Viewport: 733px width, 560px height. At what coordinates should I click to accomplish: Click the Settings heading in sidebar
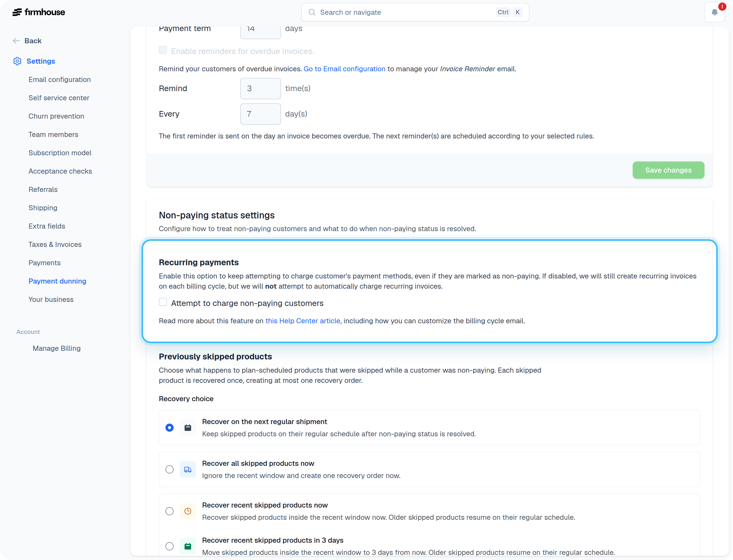[x=41, y=61]
